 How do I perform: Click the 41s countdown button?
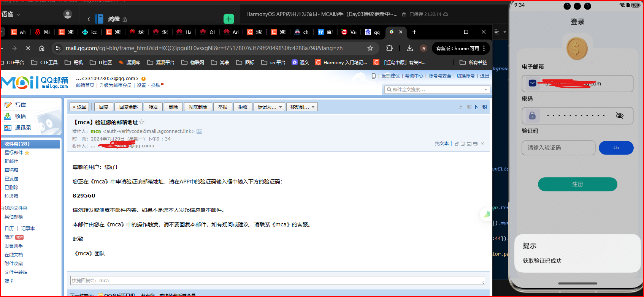point(616,148)
